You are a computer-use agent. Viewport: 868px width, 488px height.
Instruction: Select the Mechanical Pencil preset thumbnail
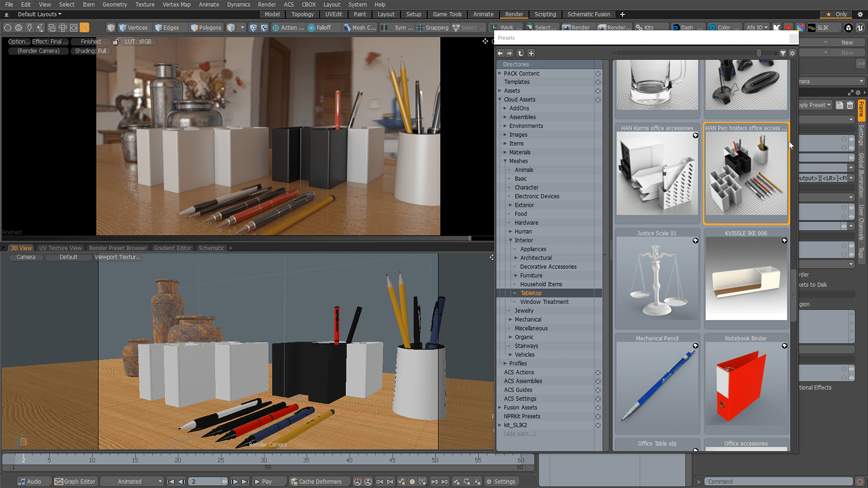coord(656,386)
